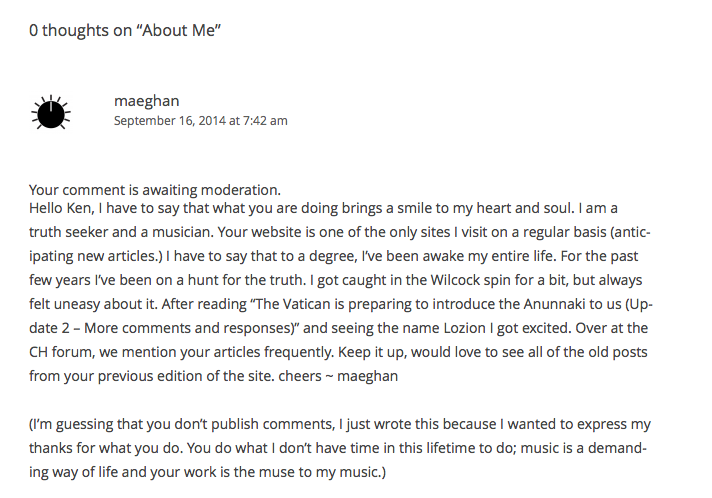Click the author name "maeghan"
The width and height of the screenshot is (712, 498).
(x=146, y=100)
